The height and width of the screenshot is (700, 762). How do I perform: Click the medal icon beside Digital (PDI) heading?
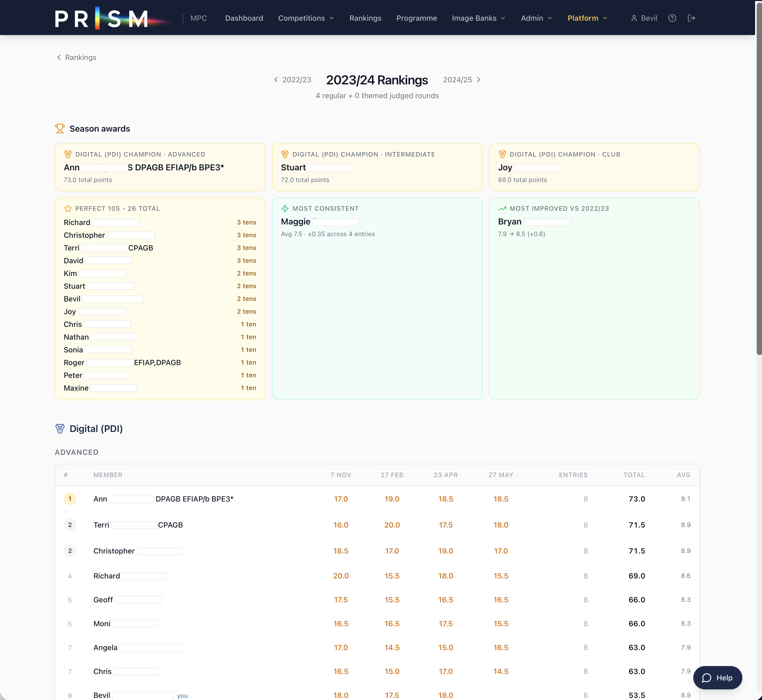pos(60,429)
